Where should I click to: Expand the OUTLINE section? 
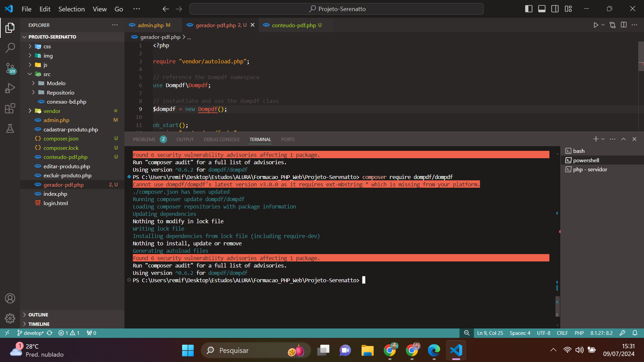pos(72,315)
